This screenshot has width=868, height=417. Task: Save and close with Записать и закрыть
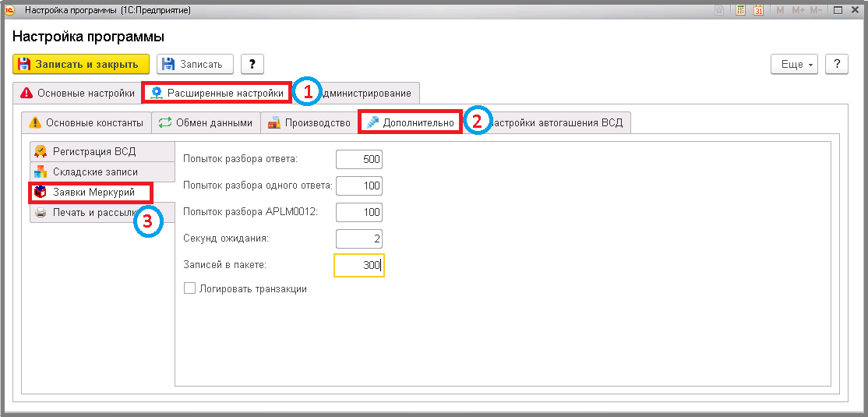81,64
